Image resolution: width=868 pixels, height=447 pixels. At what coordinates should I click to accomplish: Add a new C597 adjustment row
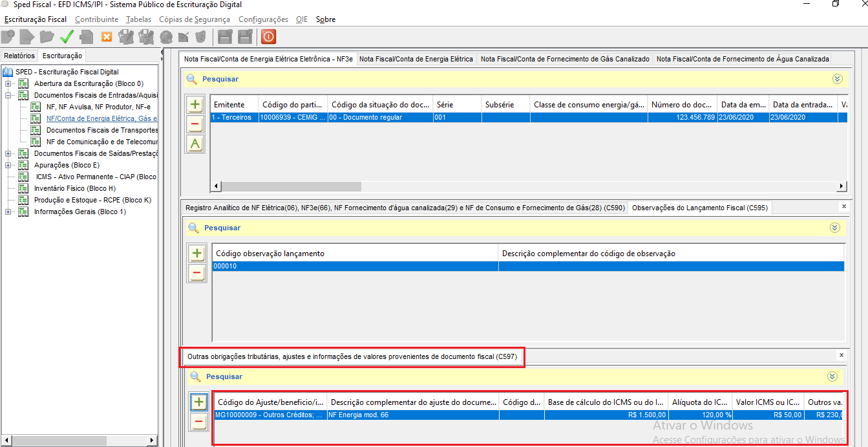199,402
